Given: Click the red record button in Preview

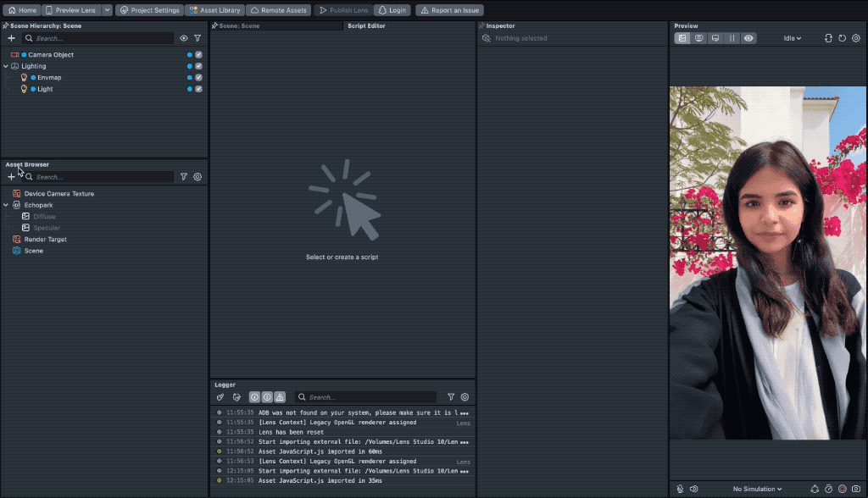Looking at the screenshot, I should click(843, 489).
